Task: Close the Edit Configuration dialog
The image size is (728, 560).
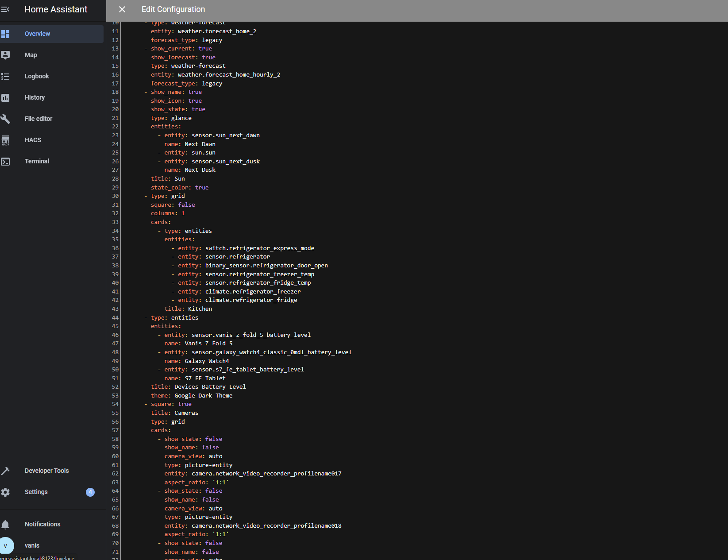Action: 122,9
